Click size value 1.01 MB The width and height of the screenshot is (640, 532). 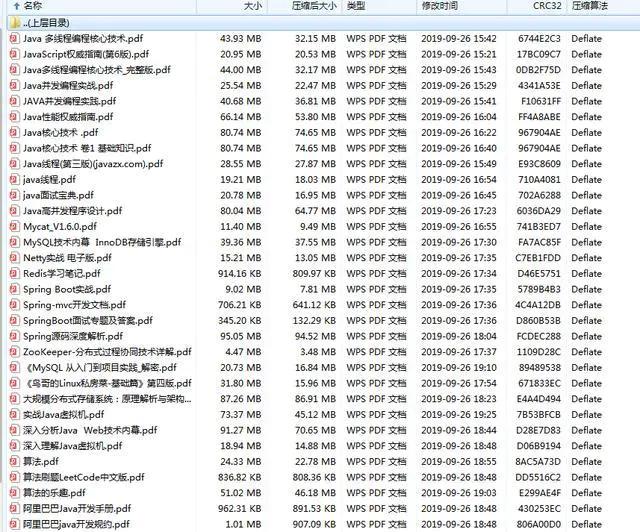(x=243, y=524)
